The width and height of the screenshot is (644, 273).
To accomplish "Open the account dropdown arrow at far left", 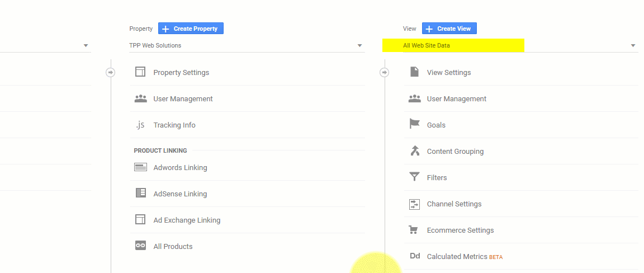I will coord(86,46).
